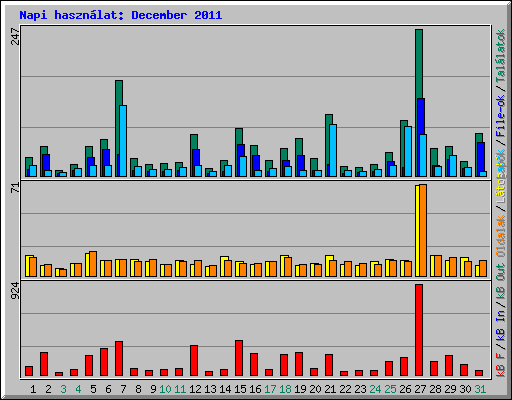512x400 pixels.
Task: Click the orange pages bar for day 5
Action: coord(93,264)
